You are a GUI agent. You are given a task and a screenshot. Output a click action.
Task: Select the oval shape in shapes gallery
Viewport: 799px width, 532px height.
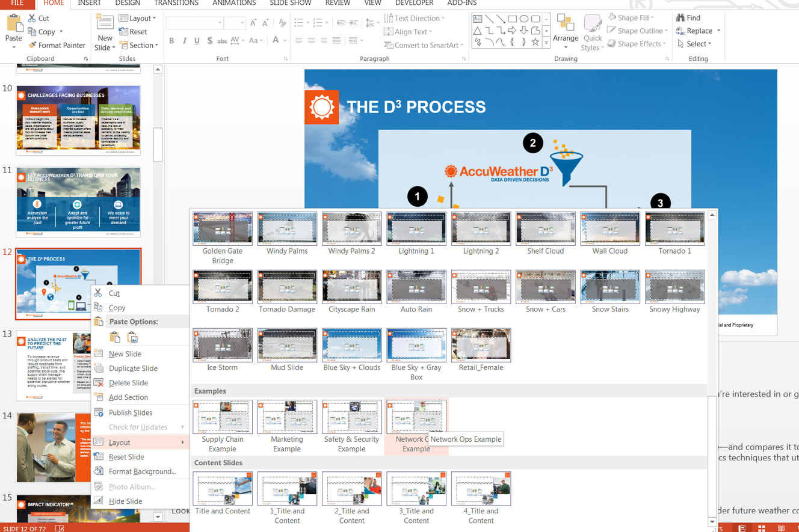click(524, 19)
